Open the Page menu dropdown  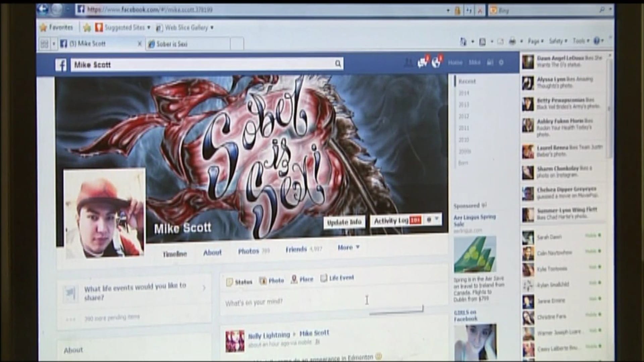coord(536,42)
